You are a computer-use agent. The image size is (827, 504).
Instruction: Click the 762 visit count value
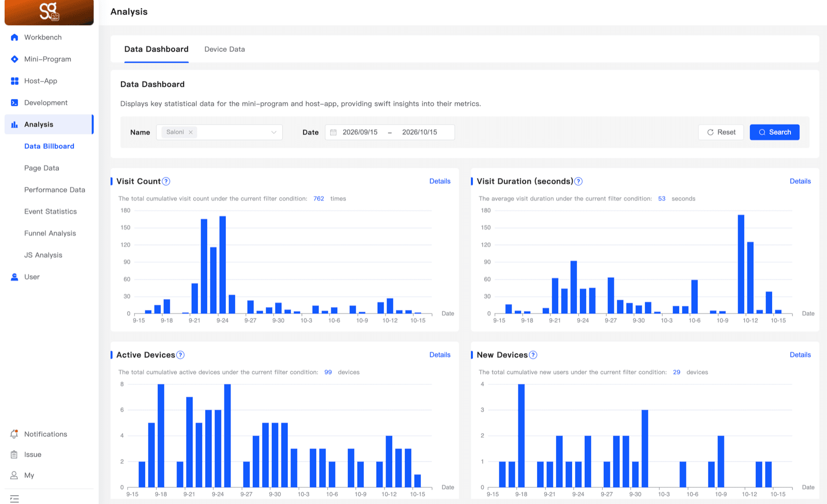click(318, 198)
